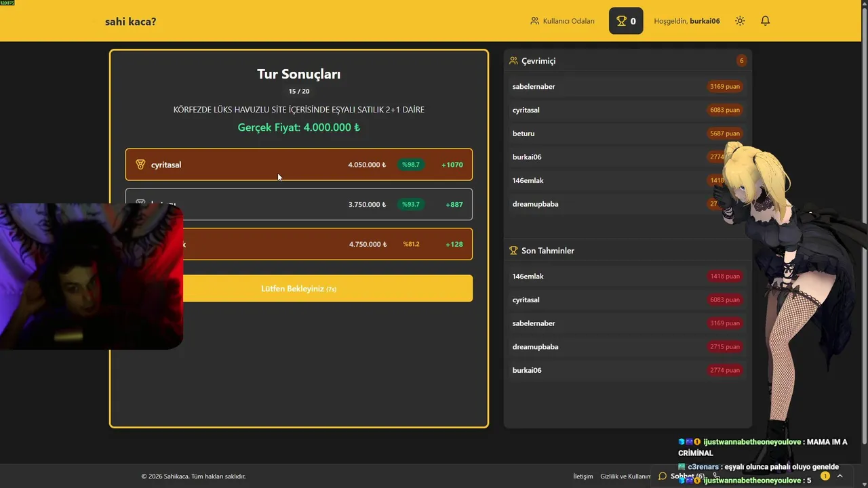Click the "sahi kaca?" site logo
The height and width of the screenshot is (488, 868).
click(x=130, y=21)
